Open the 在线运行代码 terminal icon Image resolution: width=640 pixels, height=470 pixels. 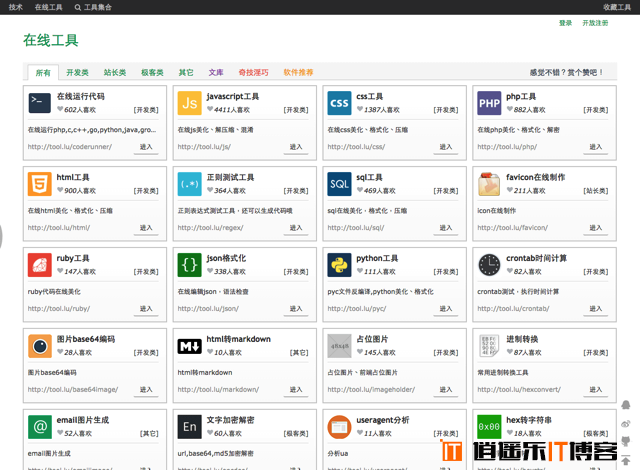pyautogui.click(x=40, y=103)
